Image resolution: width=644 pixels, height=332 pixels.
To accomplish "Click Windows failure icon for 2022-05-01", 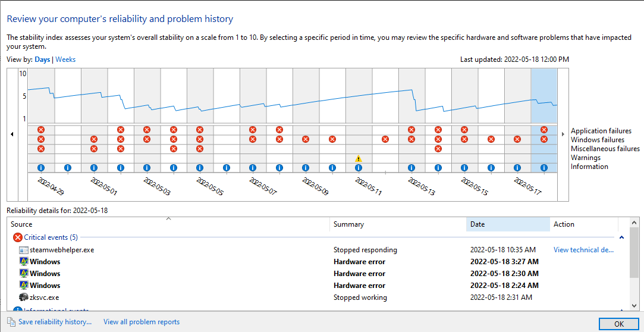I will click(93, 139).
